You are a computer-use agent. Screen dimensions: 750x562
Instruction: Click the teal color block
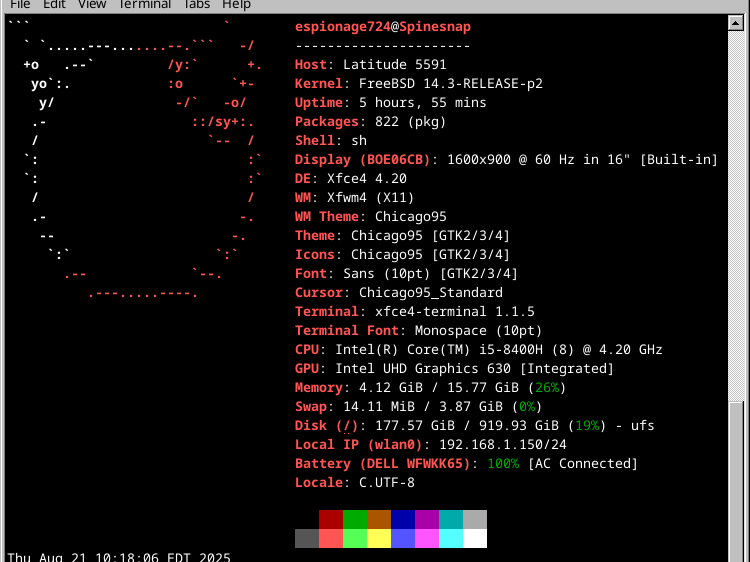click(x=451, y=519)
